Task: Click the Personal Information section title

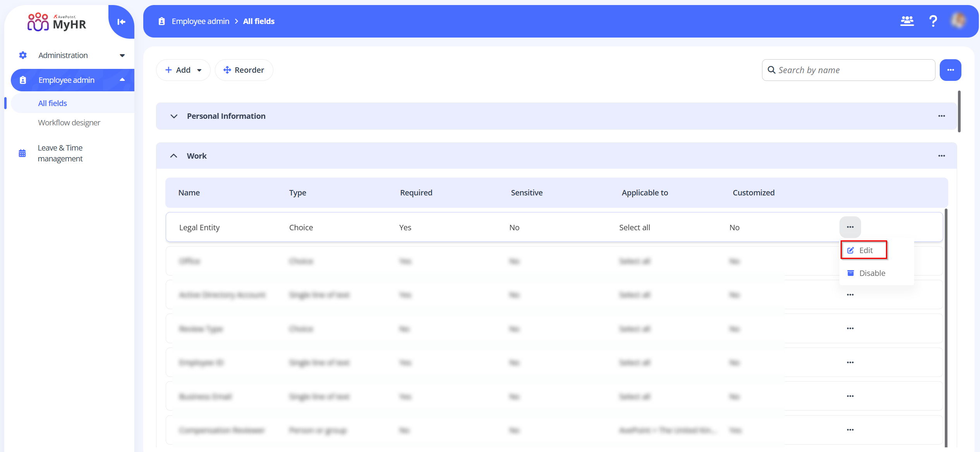Action: [x=226, y=116]
